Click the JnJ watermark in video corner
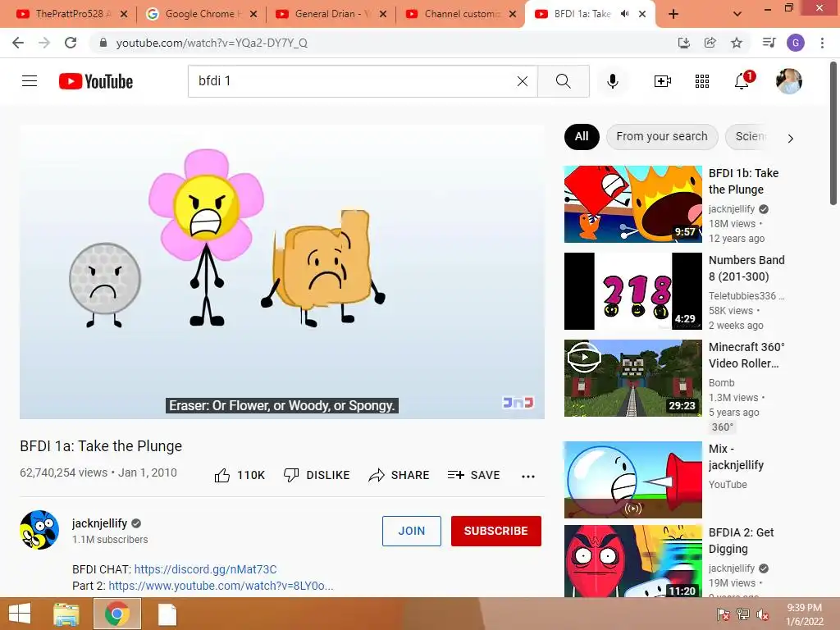Image resolution: width=840 pixels, height=630 pixels. 518,402
